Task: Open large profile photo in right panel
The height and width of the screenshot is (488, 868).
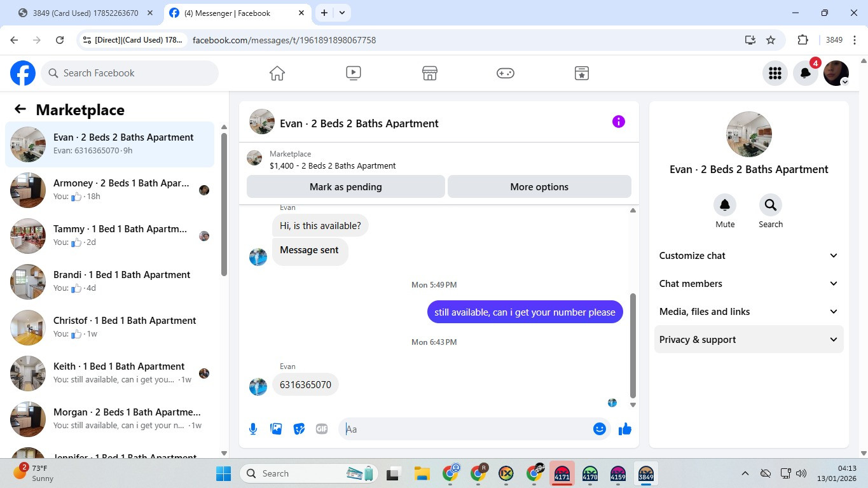Action: tap(749, 134)
